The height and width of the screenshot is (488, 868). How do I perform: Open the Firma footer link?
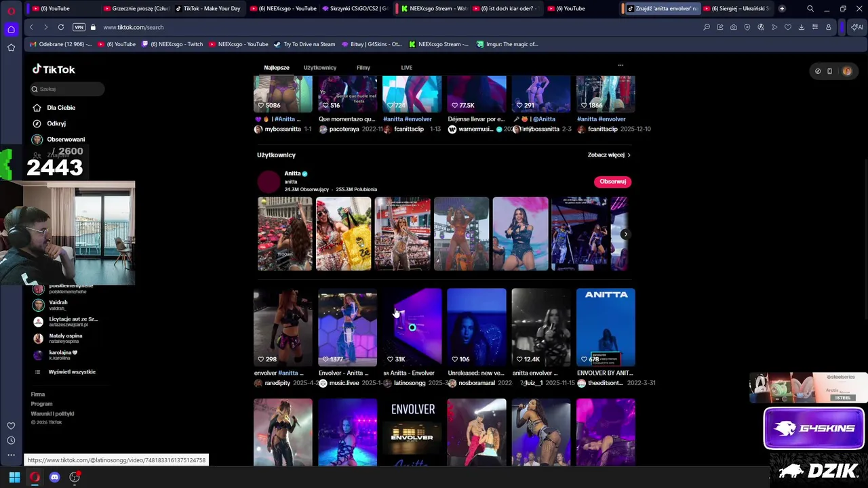click(38, 394)
